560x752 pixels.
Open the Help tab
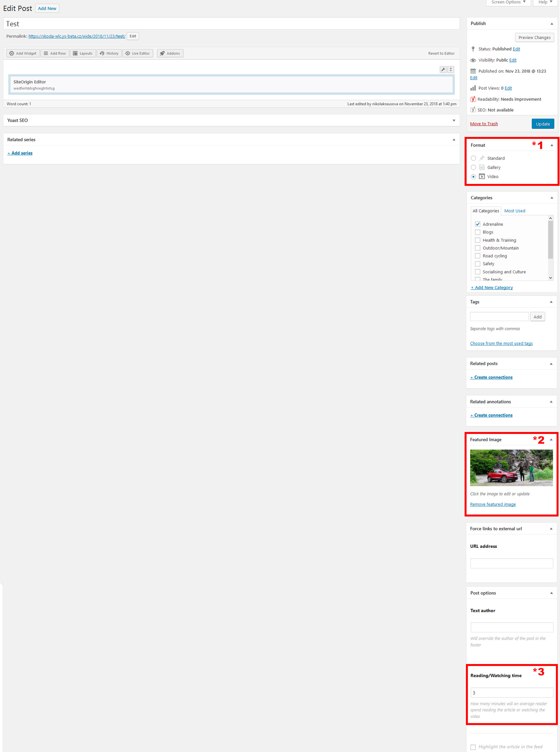point(545,3)
